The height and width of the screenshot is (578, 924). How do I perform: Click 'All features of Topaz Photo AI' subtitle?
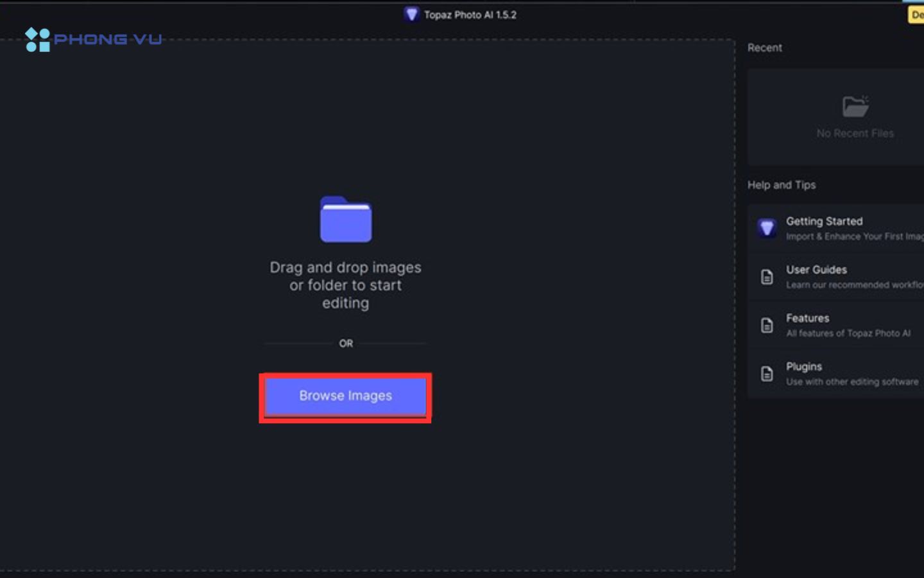pos(848,333)
